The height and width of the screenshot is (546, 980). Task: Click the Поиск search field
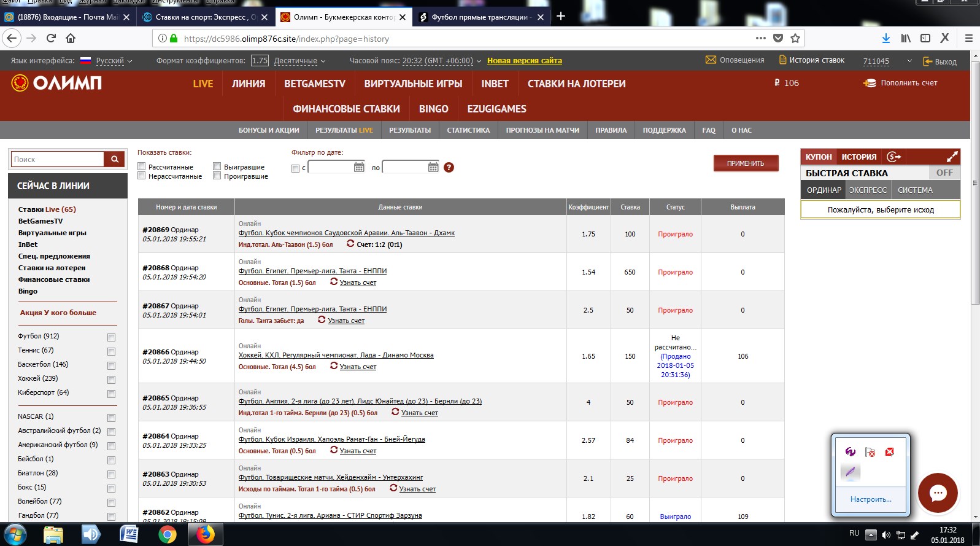[x=58, y=159]
